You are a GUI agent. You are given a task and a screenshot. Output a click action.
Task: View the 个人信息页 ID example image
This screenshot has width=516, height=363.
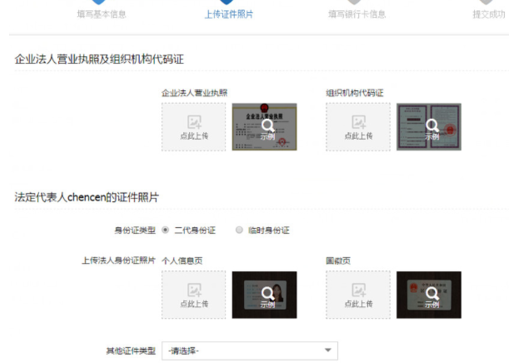[x=264, y=295]
